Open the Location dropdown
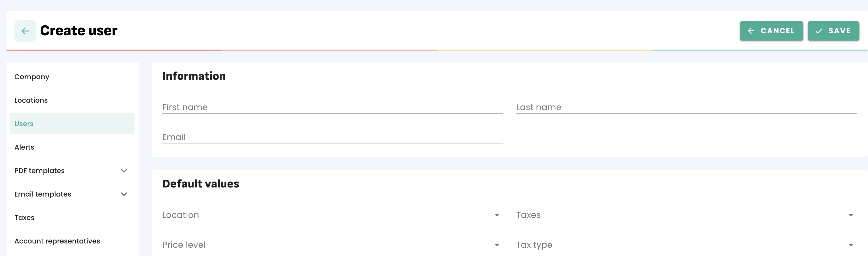The height and width of the screenshot is (256, 868). 327,215
